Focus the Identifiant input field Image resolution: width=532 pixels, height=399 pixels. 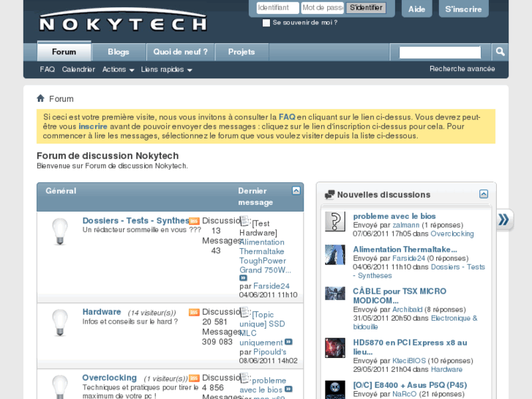[x=278, y=7]
